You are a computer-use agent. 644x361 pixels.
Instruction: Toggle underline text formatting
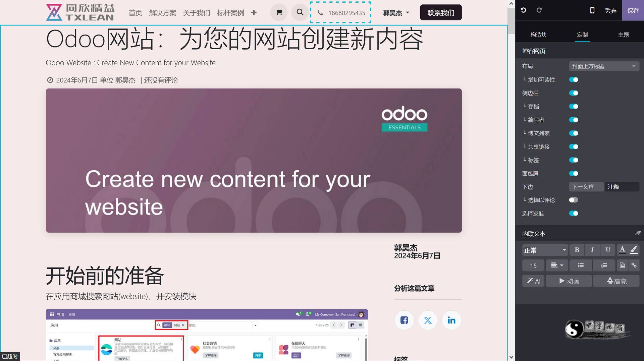point(608,250)
